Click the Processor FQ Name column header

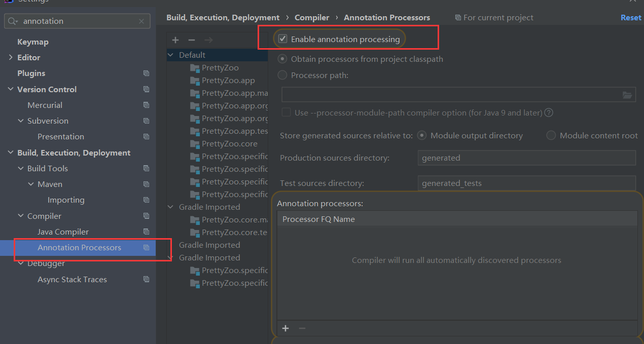[x=457, y=219]
